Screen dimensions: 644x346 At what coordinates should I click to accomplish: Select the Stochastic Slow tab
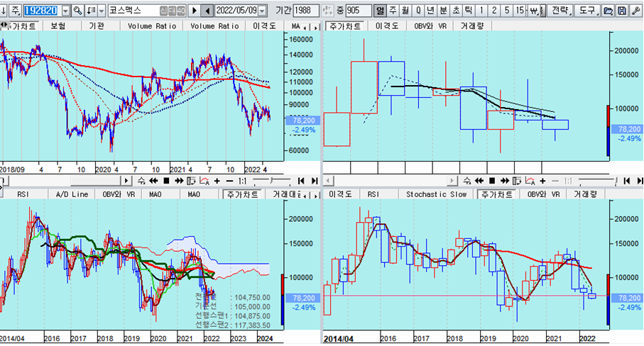coord(437,194)
